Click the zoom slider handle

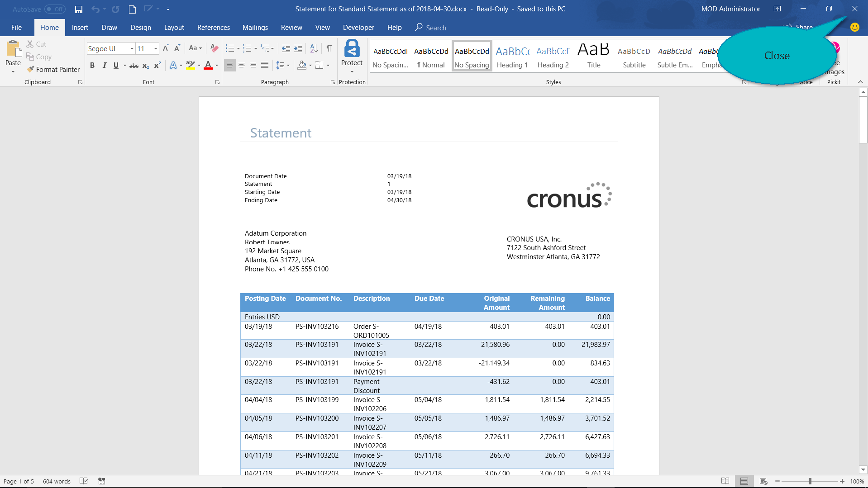[810, 481]
